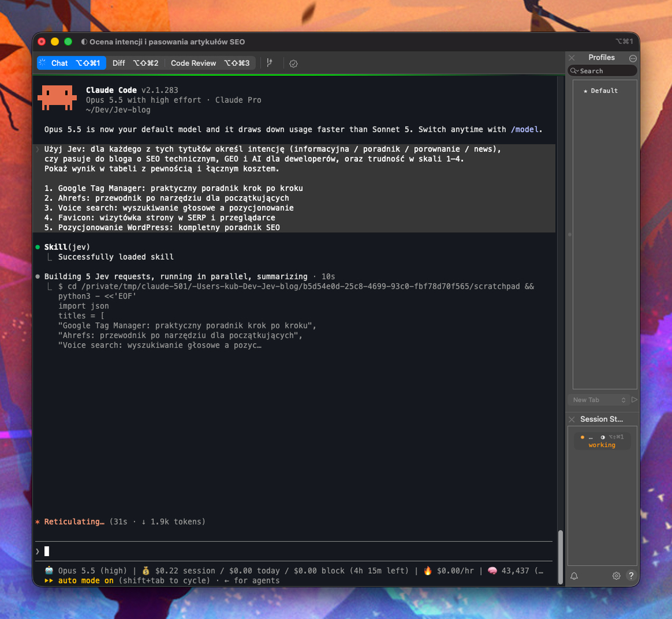Click the 'Ahrefs: przewodnik po narzędziu' list item
This screenshot has height=619, width=672.
click(x=167, y=198)
